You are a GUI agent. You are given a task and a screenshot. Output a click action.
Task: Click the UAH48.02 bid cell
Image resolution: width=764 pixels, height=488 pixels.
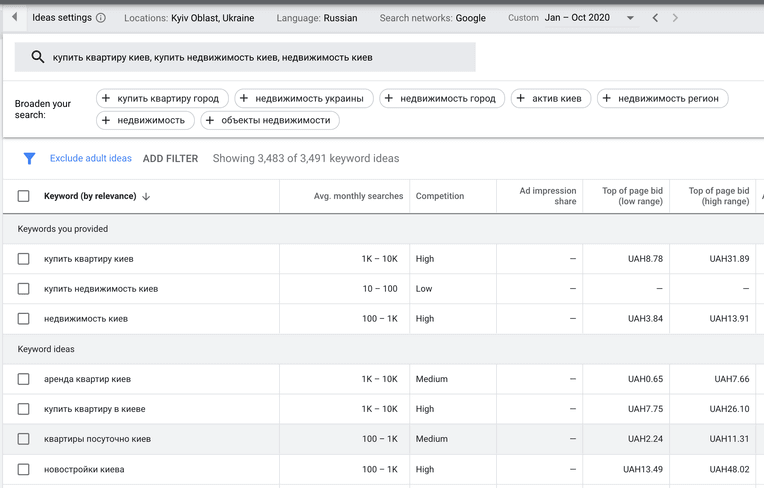729,469
